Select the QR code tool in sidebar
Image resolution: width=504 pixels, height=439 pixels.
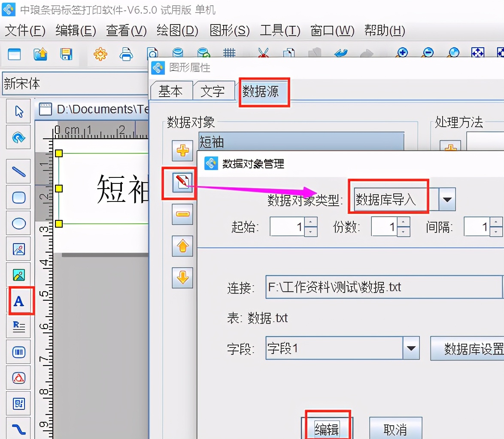click(18, 404)
